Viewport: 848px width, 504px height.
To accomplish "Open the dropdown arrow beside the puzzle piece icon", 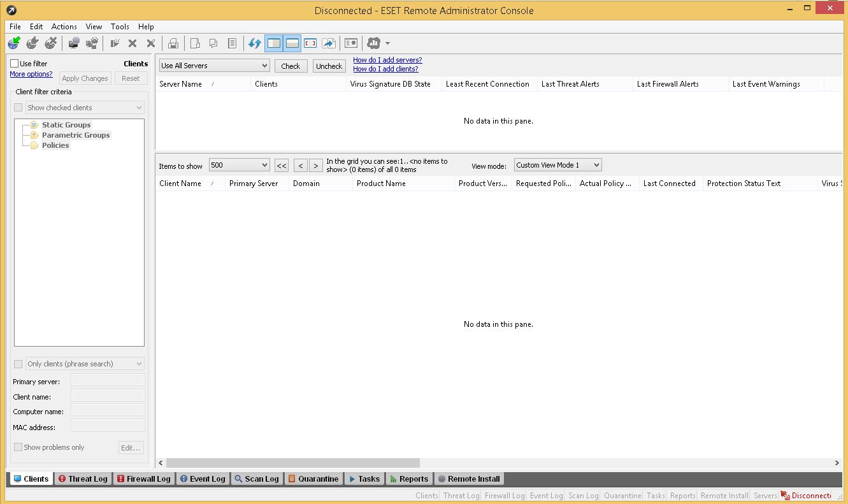I will tap(387, 43).
